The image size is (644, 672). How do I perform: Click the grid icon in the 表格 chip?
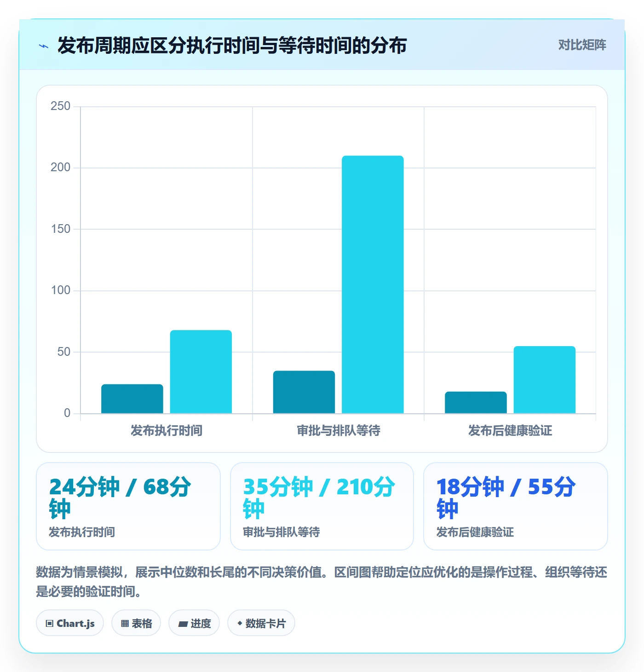click(125, 624)
